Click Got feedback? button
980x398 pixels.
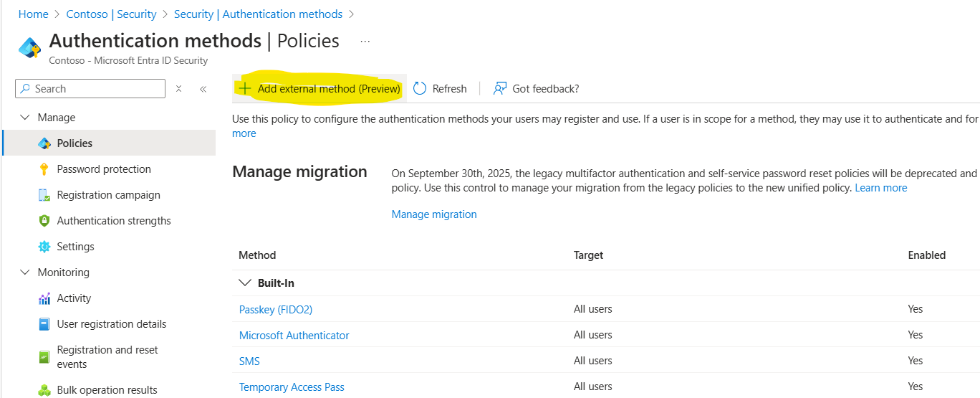pos(536,89)
